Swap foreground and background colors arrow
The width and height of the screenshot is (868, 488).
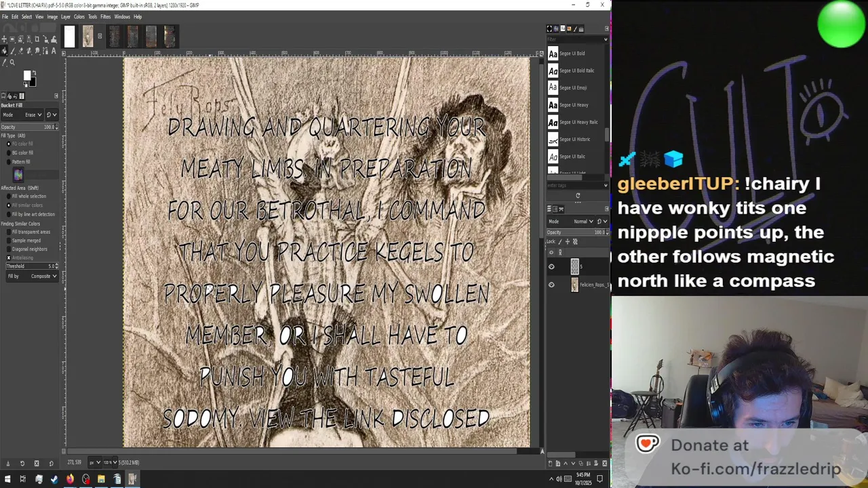(x=34, y=73)
